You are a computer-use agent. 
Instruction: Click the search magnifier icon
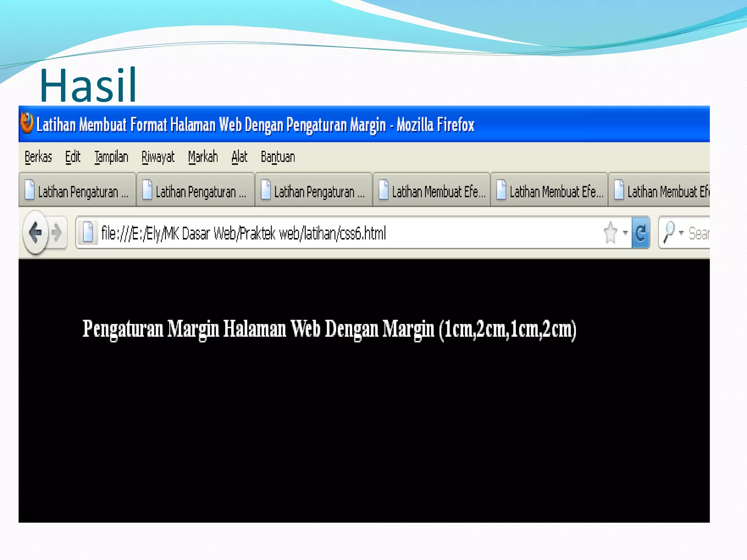669,232
